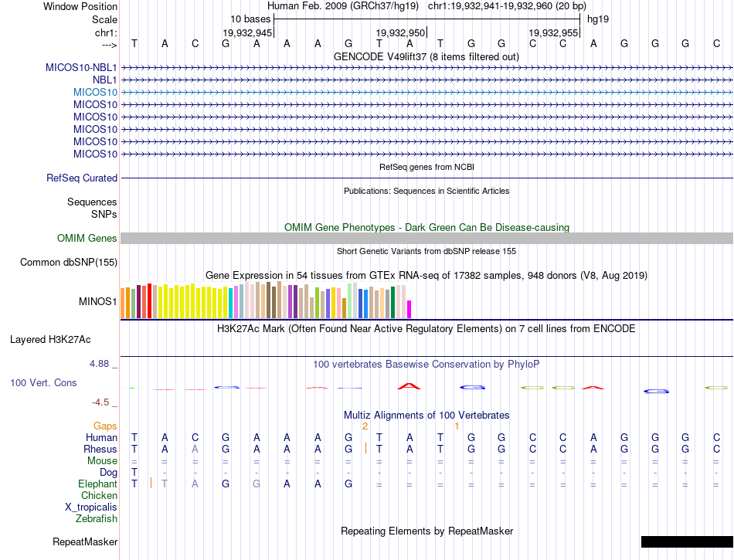Screen dimensions: 734x560
Task: Select the X_tropicalis species label
Action: [x=91, y=507]
